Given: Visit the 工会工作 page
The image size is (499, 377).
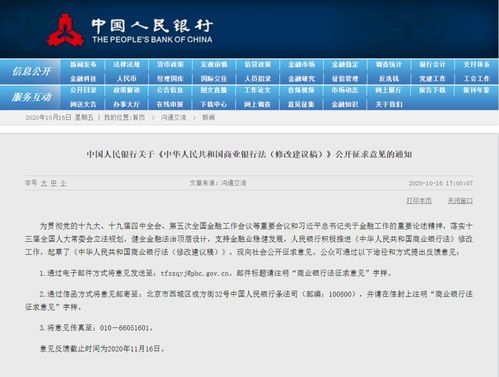Looking at the screenshot, I should pyautogui.click(x=477, y=79).
